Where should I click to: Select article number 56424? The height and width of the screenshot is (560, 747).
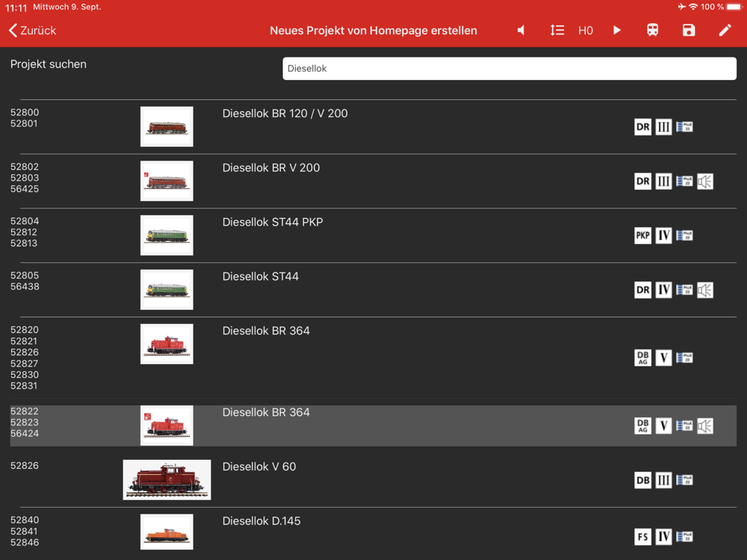pos(25,433)
